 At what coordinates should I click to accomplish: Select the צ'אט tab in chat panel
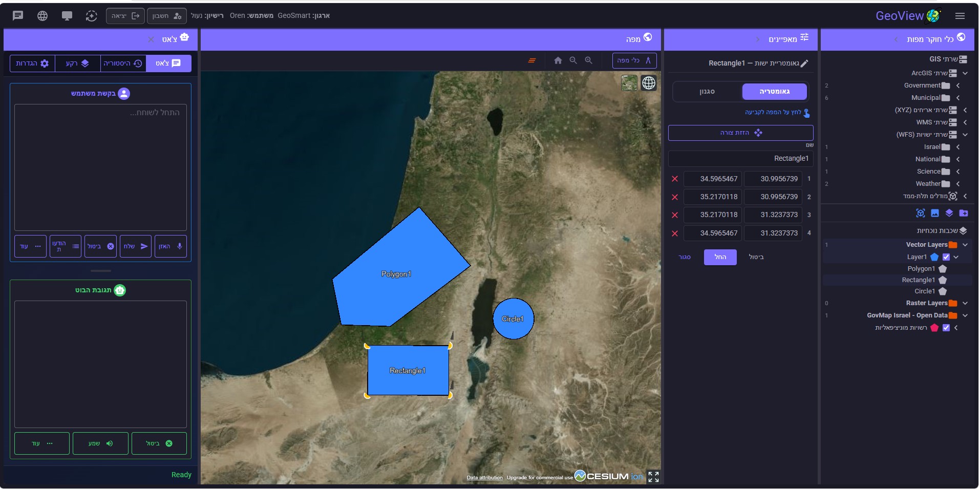168,63
